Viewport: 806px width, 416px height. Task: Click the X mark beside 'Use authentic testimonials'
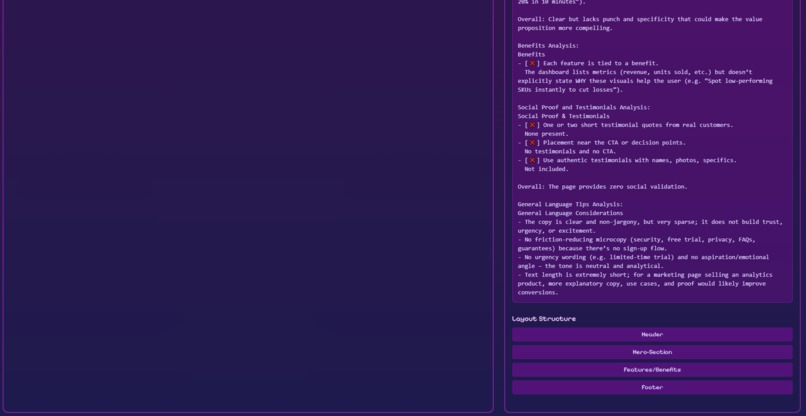click(x=532, y=160)
